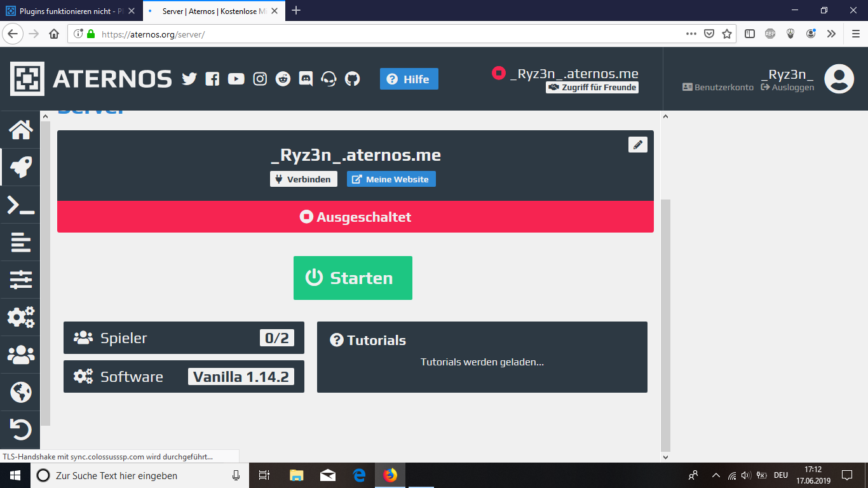Click the page scrollbar down arrow
Image resolution: width=868 pixels, height=488 pixels.
coord(665,457)
